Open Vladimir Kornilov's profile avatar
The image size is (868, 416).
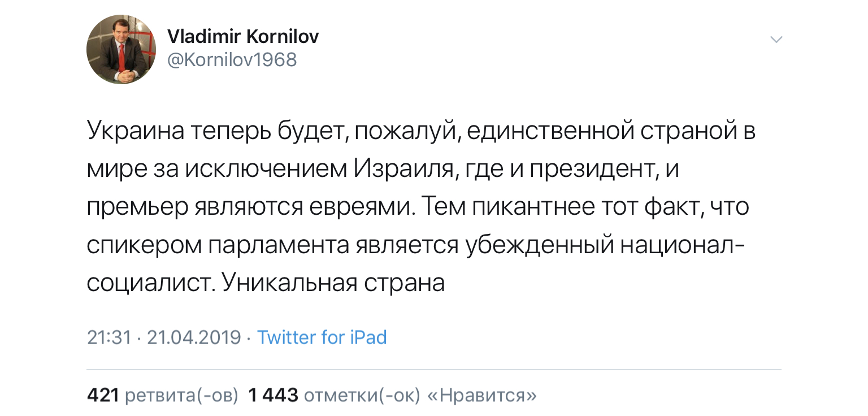[x=121, y=50]
